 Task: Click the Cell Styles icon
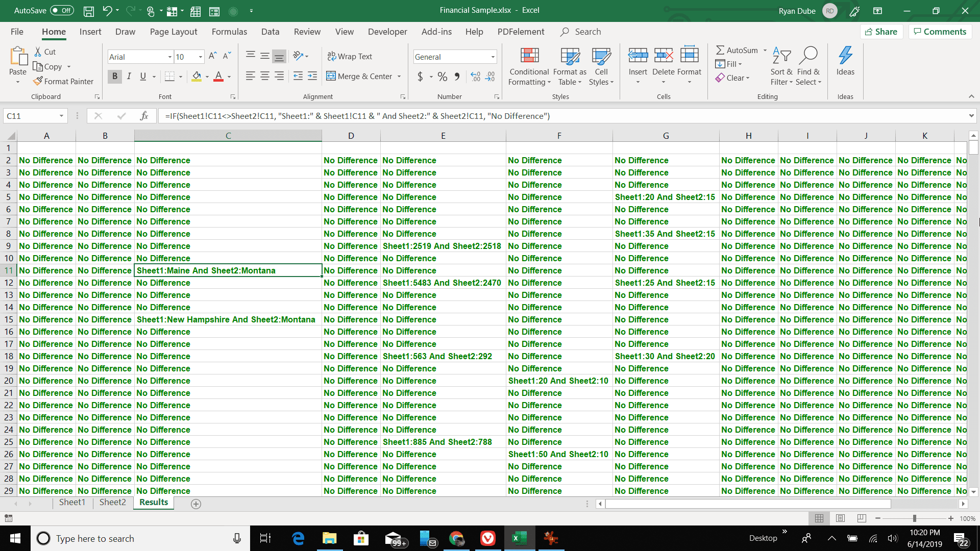click(601, 65)
